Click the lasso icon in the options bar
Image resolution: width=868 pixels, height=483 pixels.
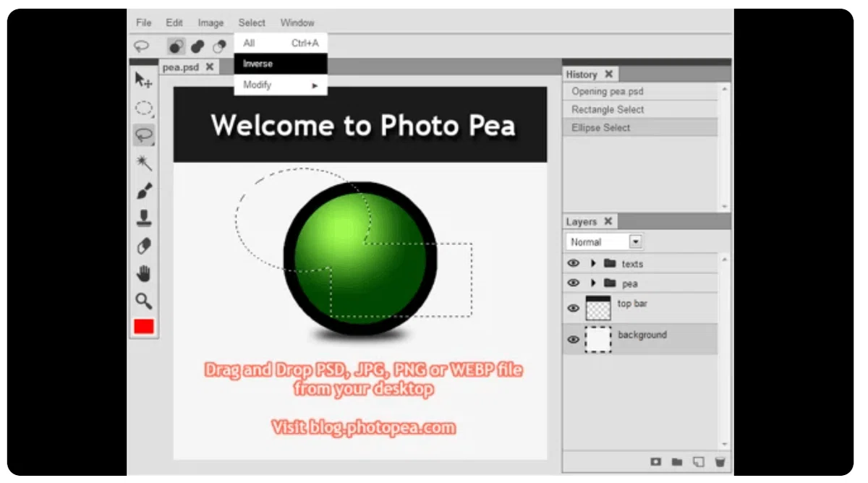[x=142, y=46]
